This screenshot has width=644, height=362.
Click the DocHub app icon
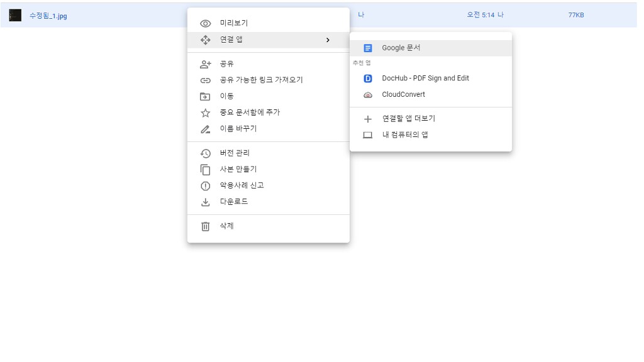tap(368, 79)
